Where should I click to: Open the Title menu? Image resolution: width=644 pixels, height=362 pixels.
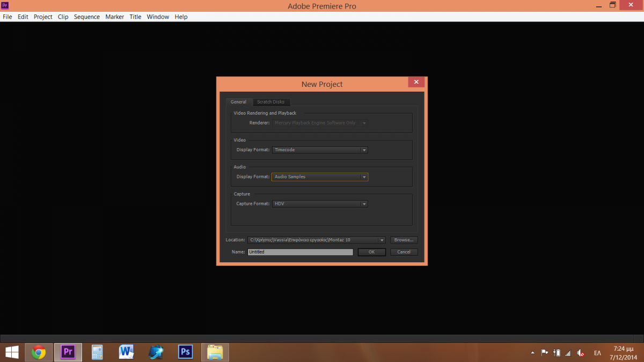tap(135, 17)
